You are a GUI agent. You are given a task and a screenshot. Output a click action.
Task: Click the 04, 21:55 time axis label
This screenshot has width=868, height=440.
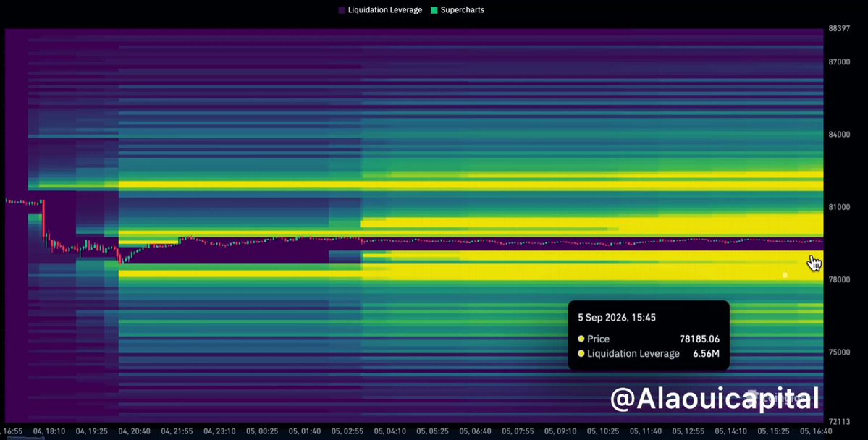click(177, 431)
